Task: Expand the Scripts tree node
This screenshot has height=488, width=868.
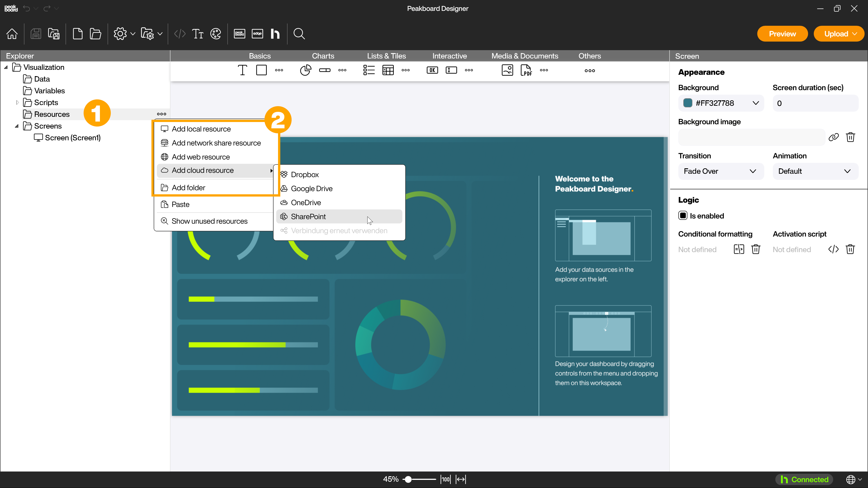Action: 17,102
